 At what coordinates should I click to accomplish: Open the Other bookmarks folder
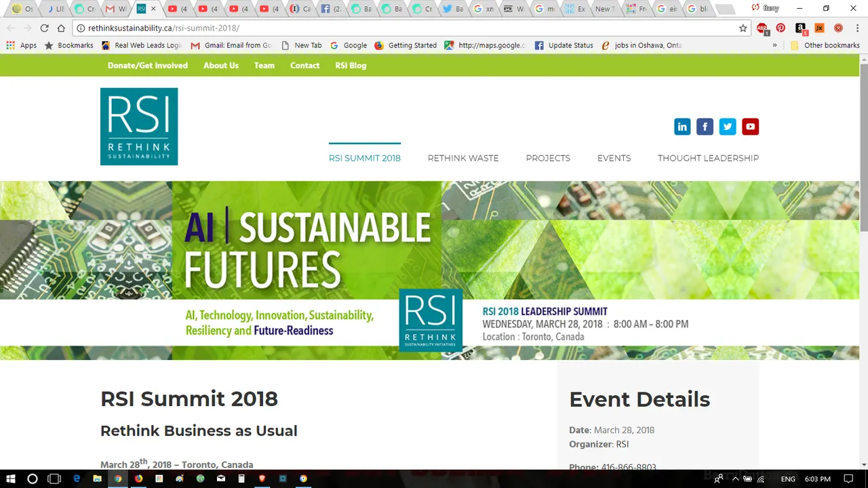[825, 45]
